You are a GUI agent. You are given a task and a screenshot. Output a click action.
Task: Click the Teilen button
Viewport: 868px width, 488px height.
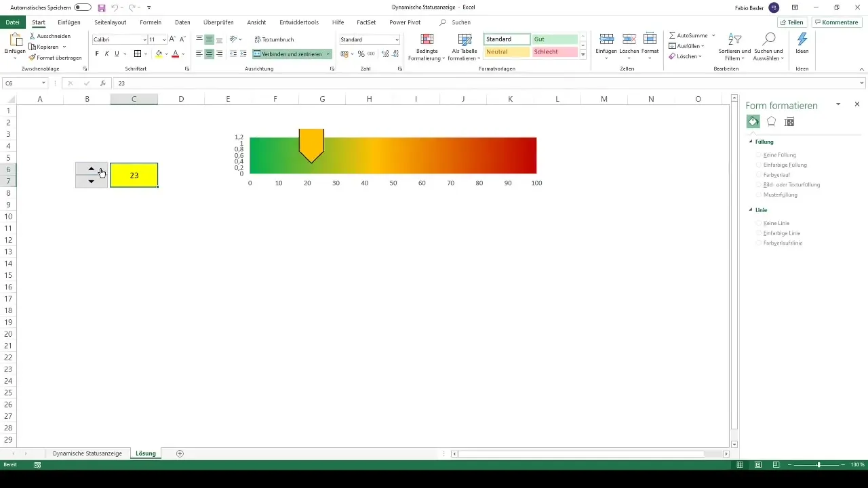tap(791, 22)
